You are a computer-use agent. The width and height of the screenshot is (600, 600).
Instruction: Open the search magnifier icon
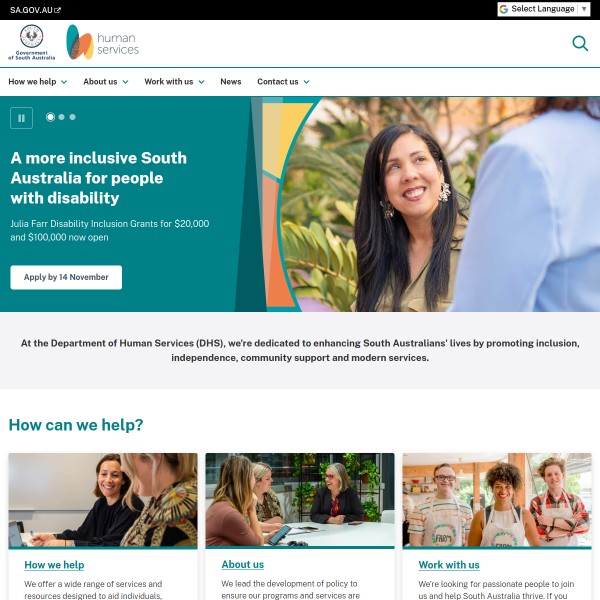580,43
